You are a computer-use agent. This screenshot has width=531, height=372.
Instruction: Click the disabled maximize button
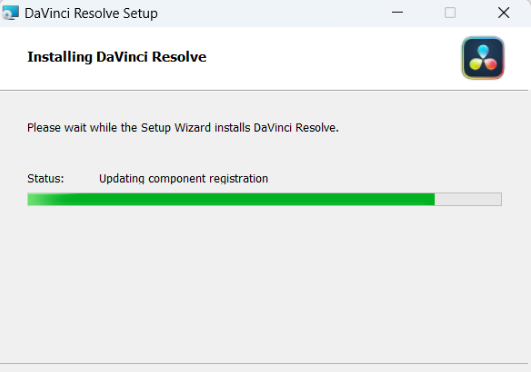(450, 13)
